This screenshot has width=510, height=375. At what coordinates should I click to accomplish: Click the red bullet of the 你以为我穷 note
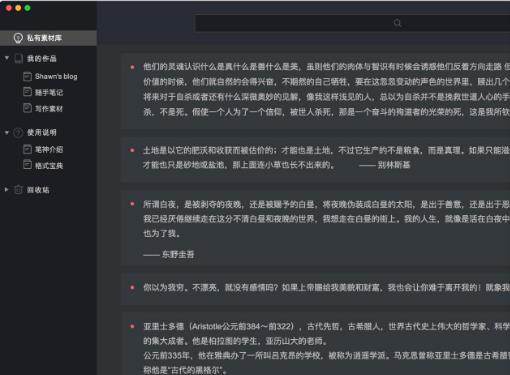[x=132, y=287]
